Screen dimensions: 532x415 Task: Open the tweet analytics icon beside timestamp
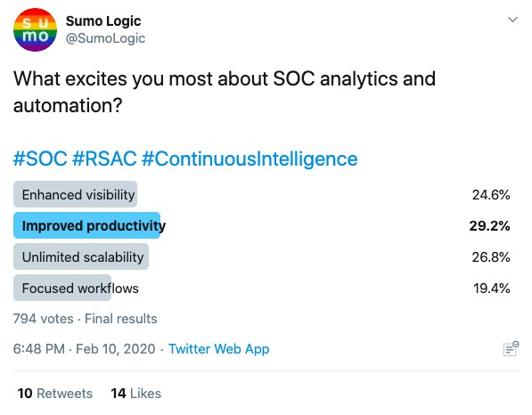point(511,349)
